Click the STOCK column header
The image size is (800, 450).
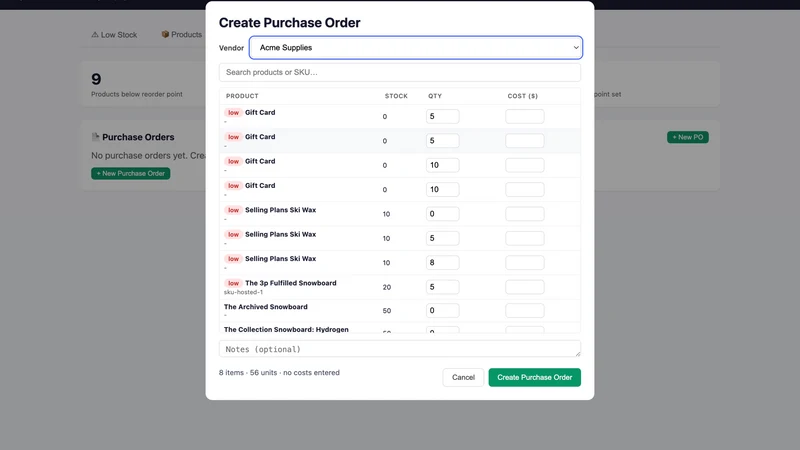coord(396,96)
